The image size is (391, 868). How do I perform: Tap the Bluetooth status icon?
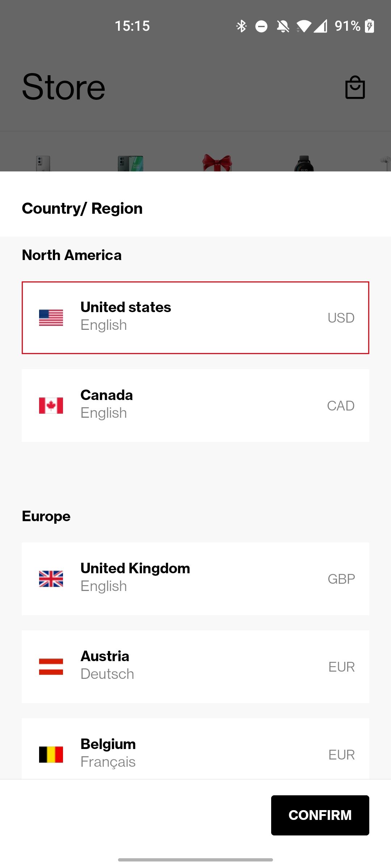coord(241,26)
